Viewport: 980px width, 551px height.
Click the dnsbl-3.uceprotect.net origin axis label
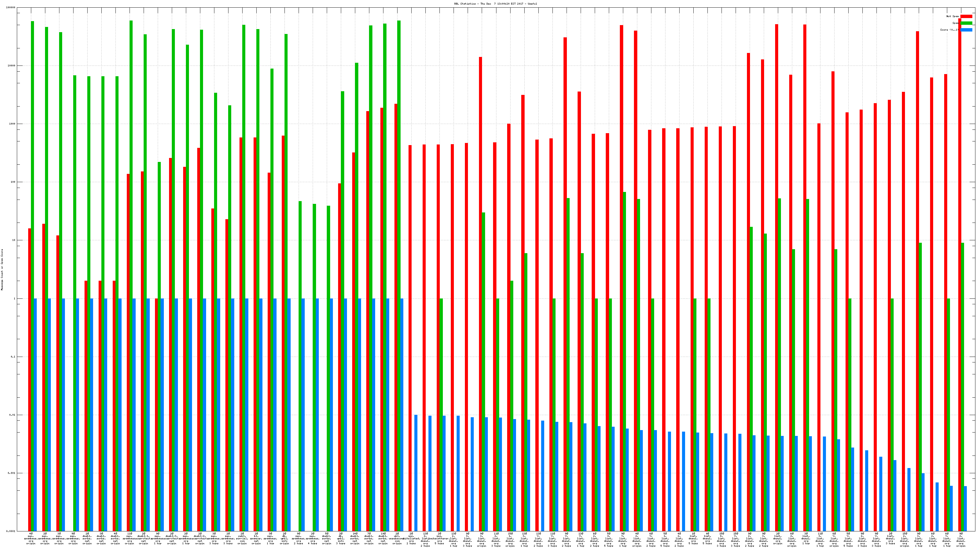pyautogui.click(x=171, y=539)
